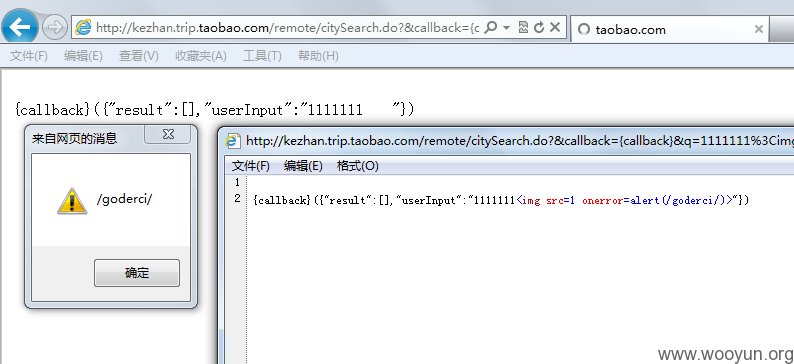Screen dimensions: 794x364
Task: Close the 来自网页的消息 dialog
Action: pyautogui.click(x=168, y=135)
